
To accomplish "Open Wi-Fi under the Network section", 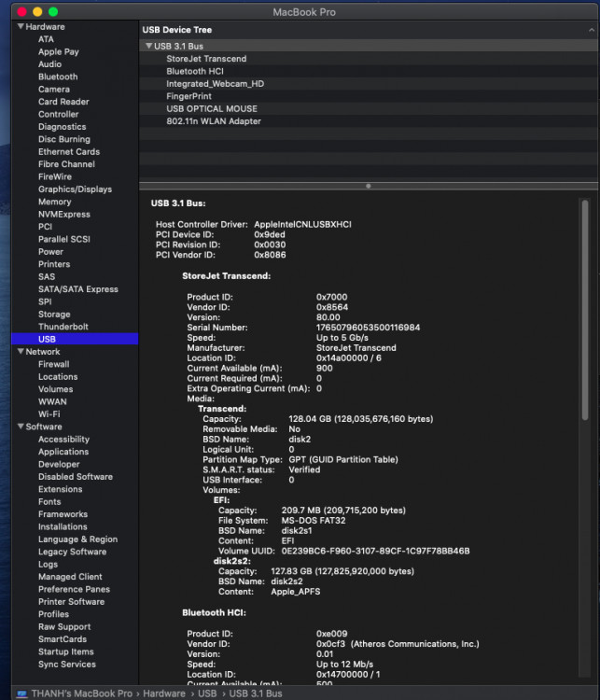I will coord(49,414).
